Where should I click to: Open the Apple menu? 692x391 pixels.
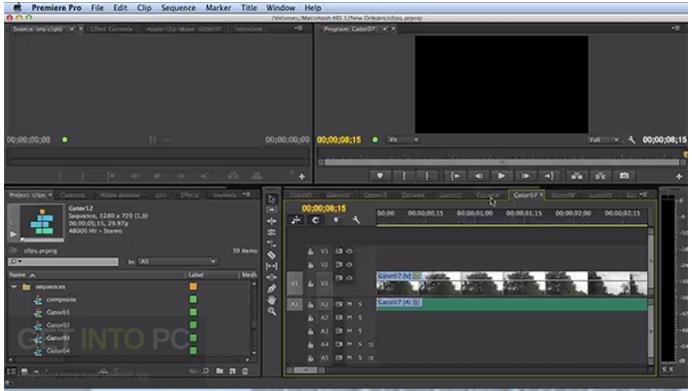18,8
